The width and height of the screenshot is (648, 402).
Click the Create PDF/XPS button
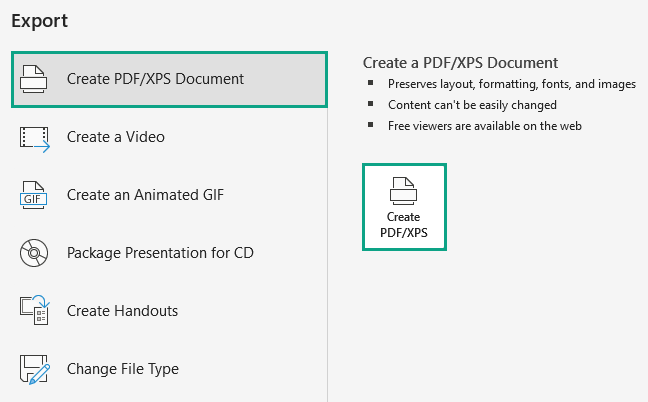pos(404,207)
